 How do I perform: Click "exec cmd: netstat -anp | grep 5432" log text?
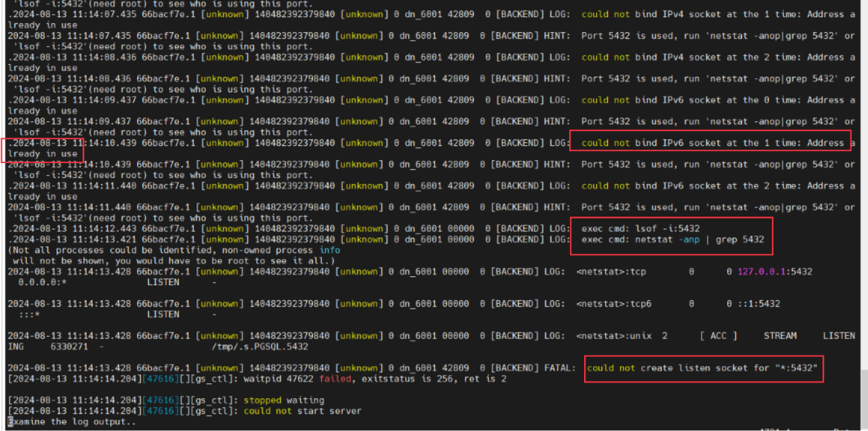[x=672, y=240]
